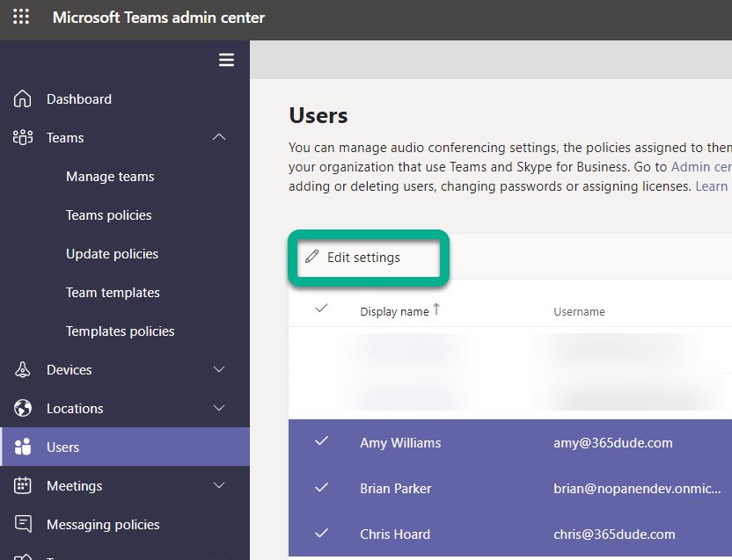Click the Devices bell icon
Image resolution: width=732 pixels, height=560 pixels.
pyautogui.click(x=23, y=370)
